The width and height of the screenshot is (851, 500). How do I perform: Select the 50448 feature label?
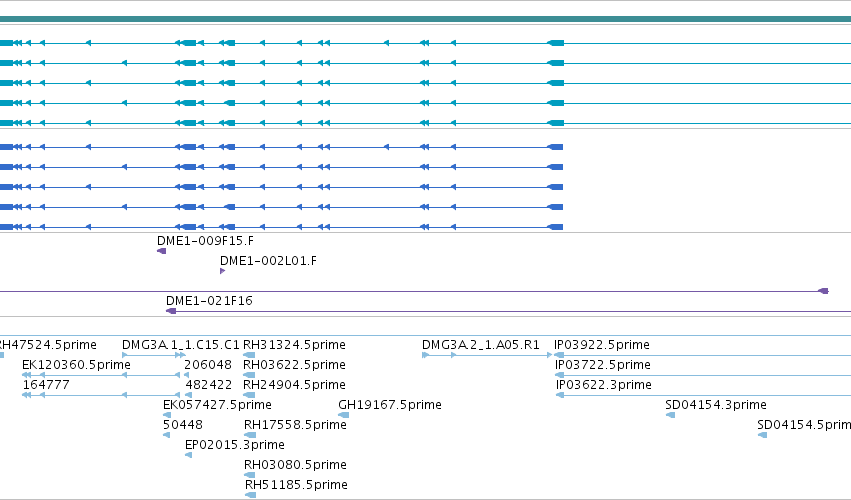click(183, 425)
